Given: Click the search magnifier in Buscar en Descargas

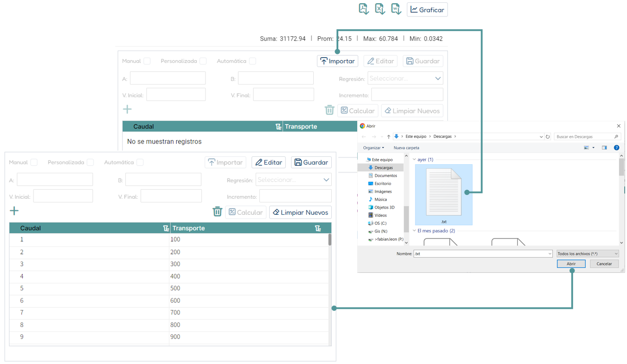Looking at the screenshot, I should [616, 136].
